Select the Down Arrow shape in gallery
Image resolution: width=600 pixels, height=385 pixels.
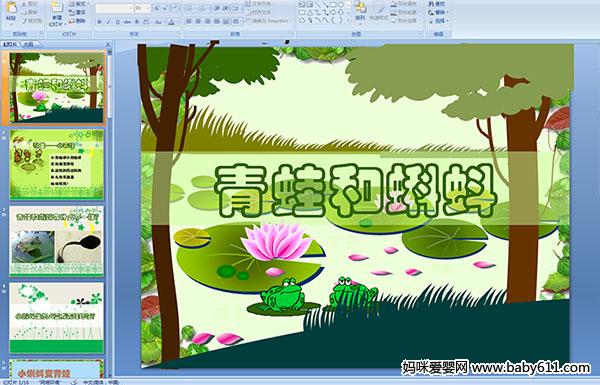(341, 13)
